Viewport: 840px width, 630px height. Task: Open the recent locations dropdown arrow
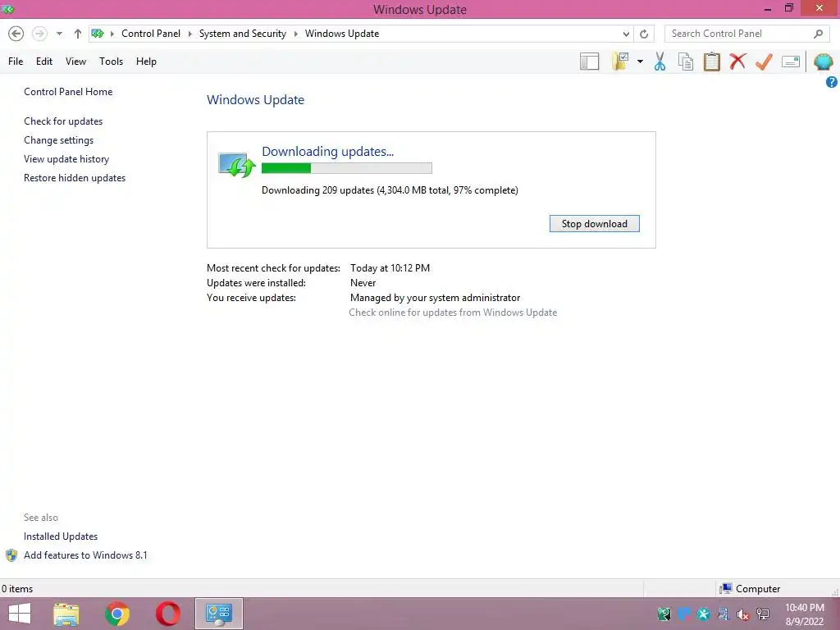[59, 34]
